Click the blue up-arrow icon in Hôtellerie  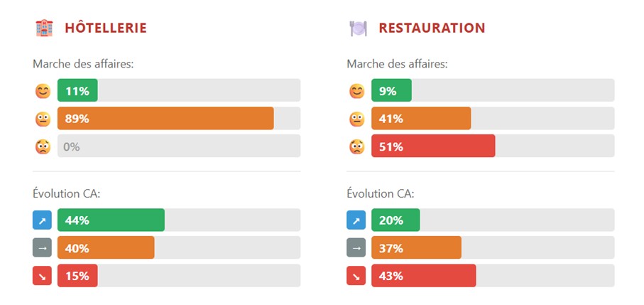coord(43,220)
